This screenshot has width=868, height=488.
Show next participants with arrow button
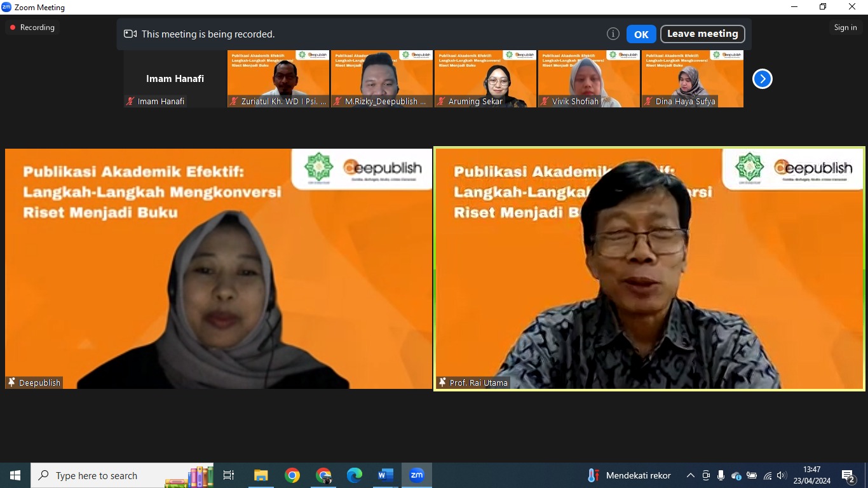tap(762, 79)
